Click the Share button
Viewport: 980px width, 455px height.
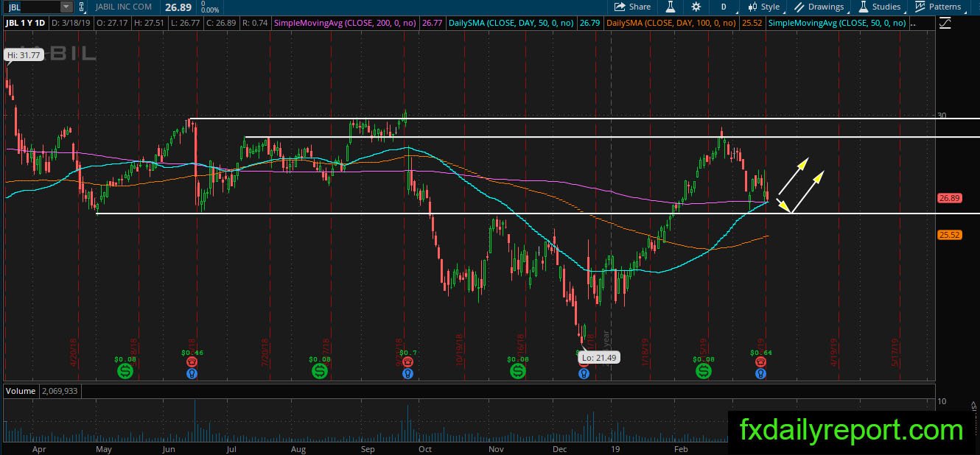click(x=633, y=7)
